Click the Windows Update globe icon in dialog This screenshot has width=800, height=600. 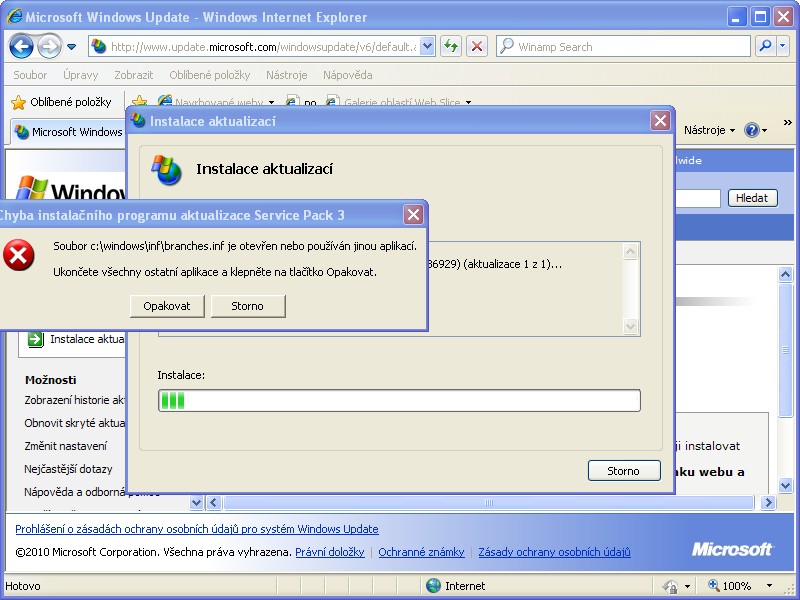coord(166,170)
